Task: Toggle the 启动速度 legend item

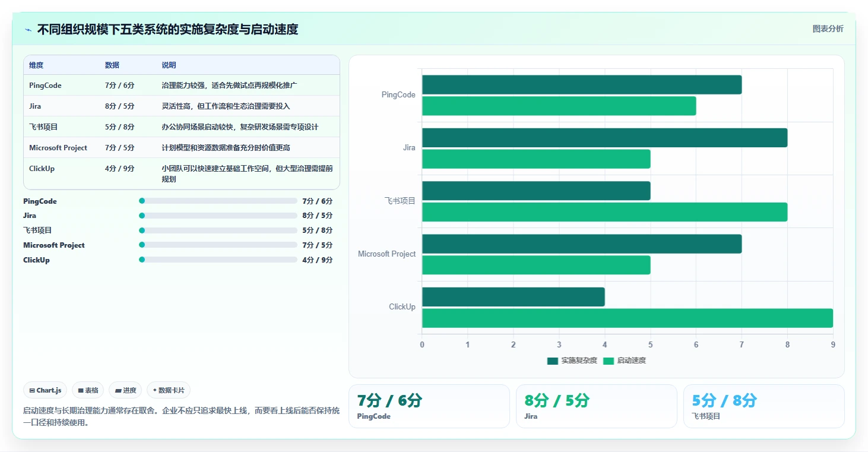Action: click(x=625, y=361)
